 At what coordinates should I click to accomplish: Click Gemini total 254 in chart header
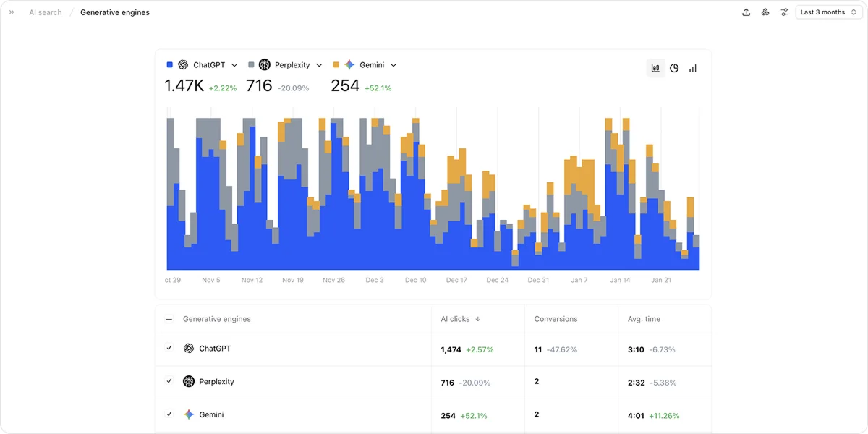coord(345,86)
